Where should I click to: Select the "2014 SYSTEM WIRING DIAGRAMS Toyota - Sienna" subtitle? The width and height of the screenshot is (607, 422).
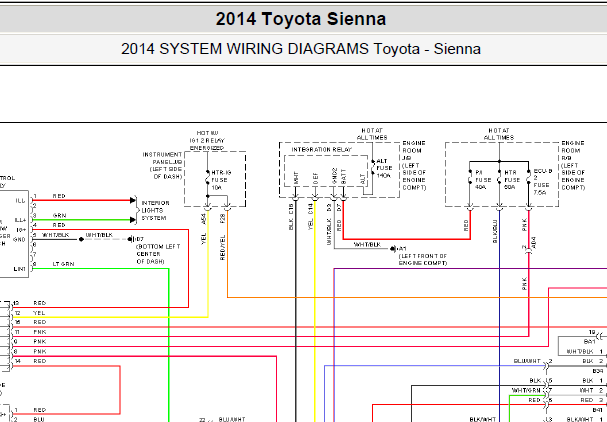pyautogui.click(x=301, y=49)
